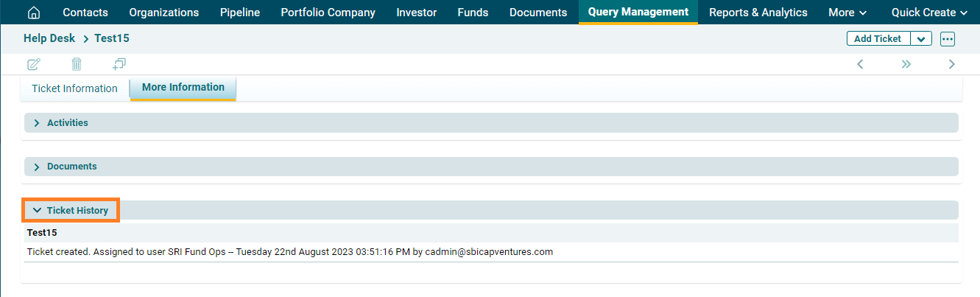Expand the Activities section
The height and width of the screenshot is (297, 980).
pos(67,123)
